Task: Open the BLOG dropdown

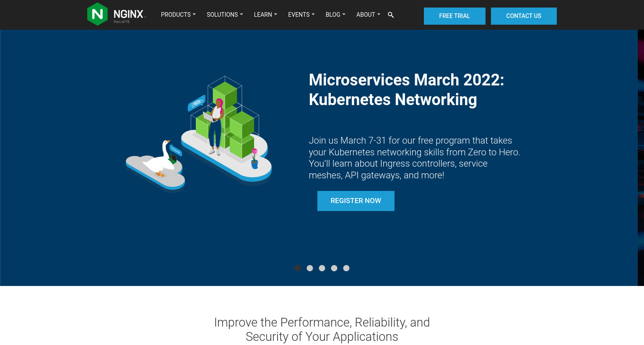Action: 335,15
